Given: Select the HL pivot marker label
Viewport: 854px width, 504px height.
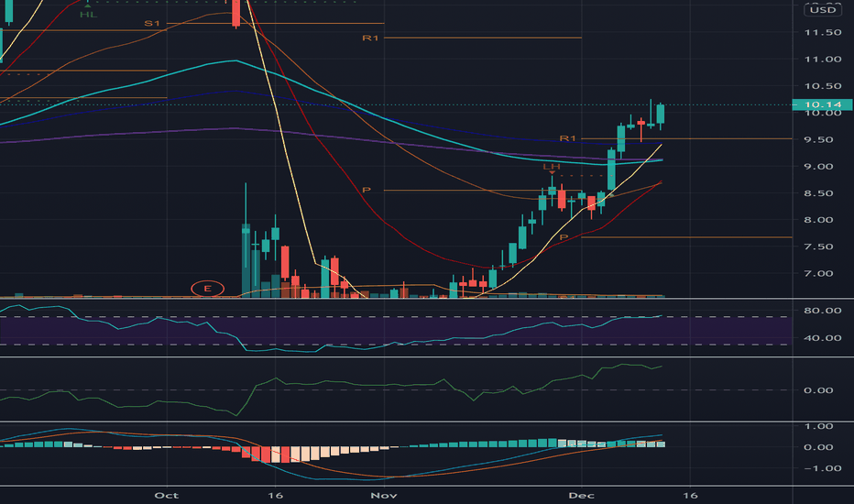Looking at the screenshot, I should (88, 14).
